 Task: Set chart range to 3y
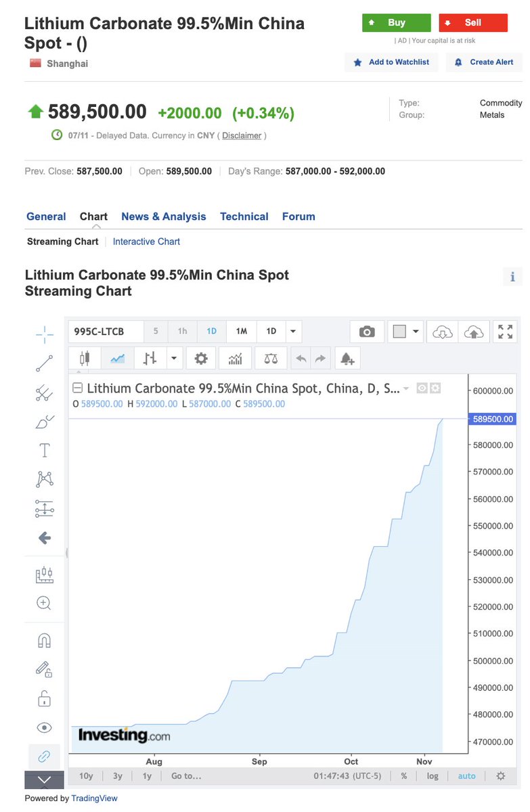point(118,776)
